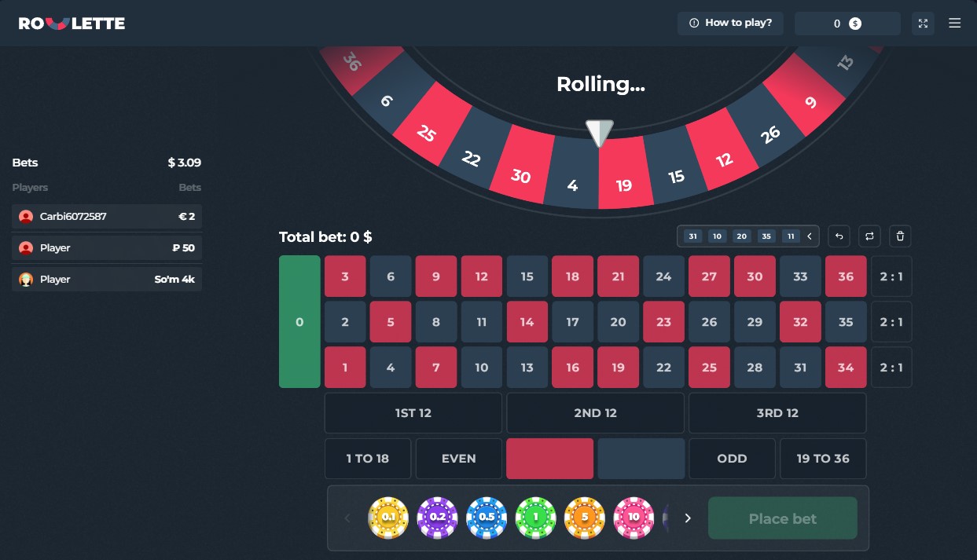Select the orange 5 chip
Viewport: 977px width, 560px height.
point(585,518)
